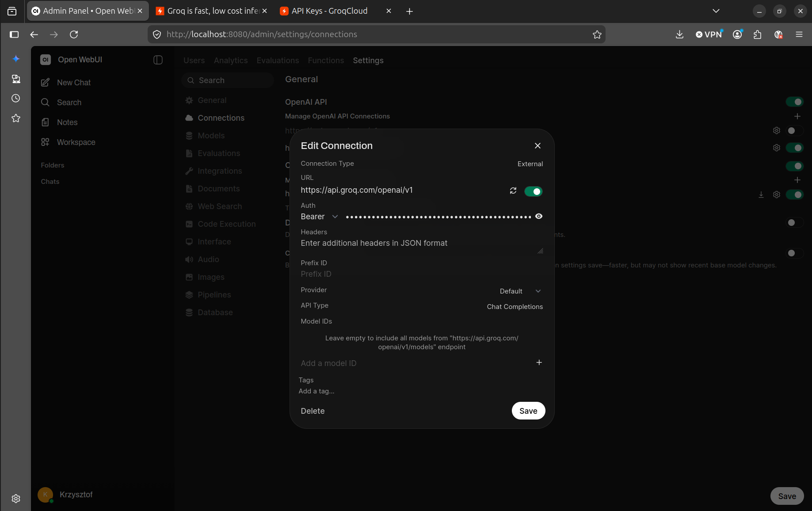The width and height of the screenshot is (812, 511).
Task: Open the Users admin tab
Action: pyautogui.click(x=194, y=61)
